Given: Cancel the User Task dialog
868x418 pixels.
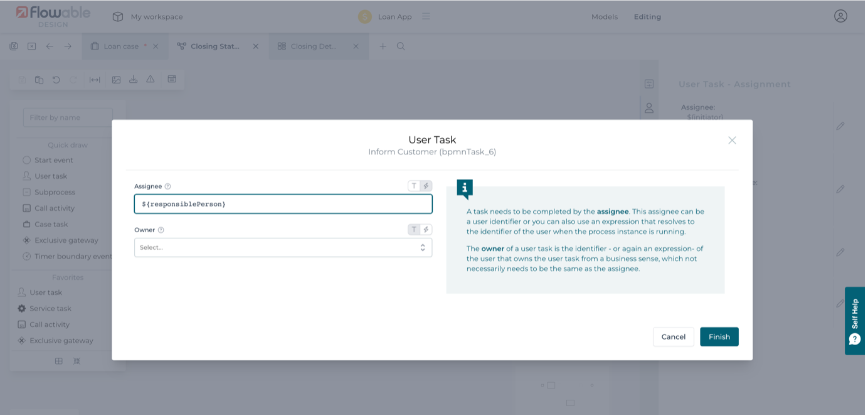Looking at the screenshot, I should click(673, 337).
